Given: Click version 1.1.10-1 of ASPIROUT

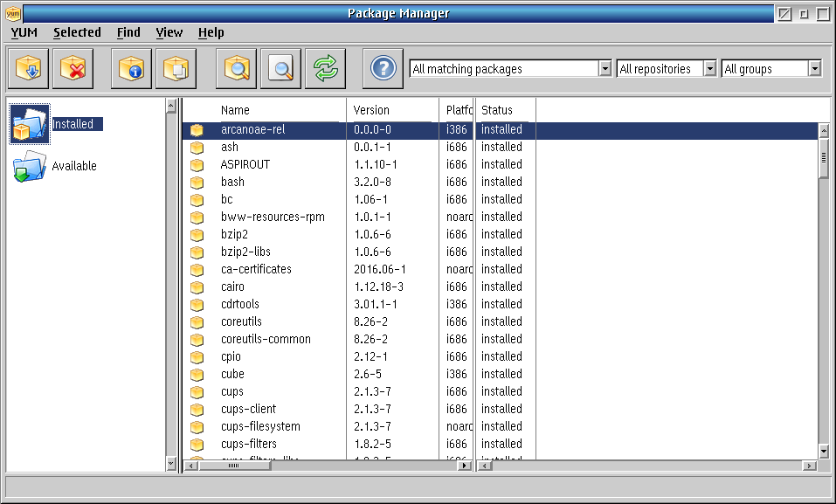Looking at the screenshot, I should pos(376,165).
